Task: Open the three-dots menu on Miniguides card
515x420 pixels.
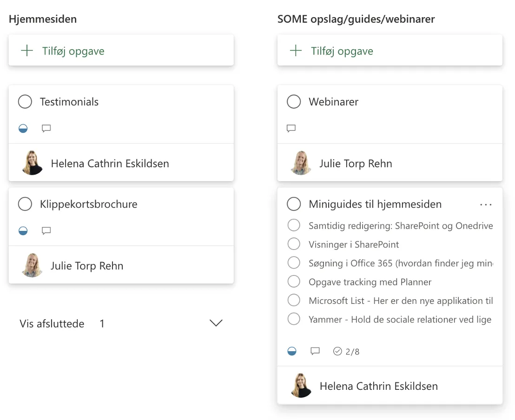Action: tap(486, 204)
